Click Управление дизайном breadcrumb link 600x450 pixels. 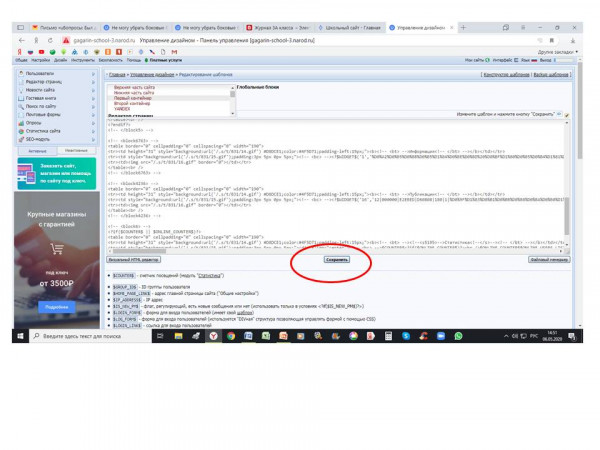tap(152, 75)
